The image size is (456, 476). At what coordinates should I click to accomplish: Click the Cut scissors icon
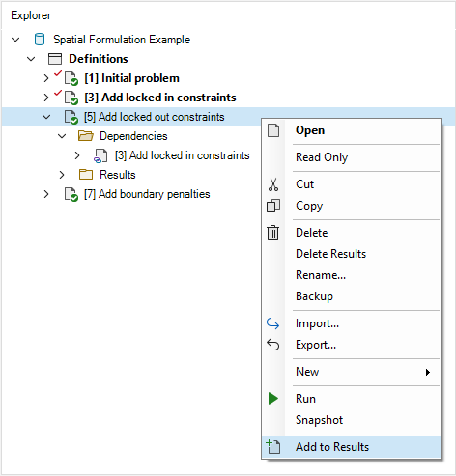pos(273,184)
